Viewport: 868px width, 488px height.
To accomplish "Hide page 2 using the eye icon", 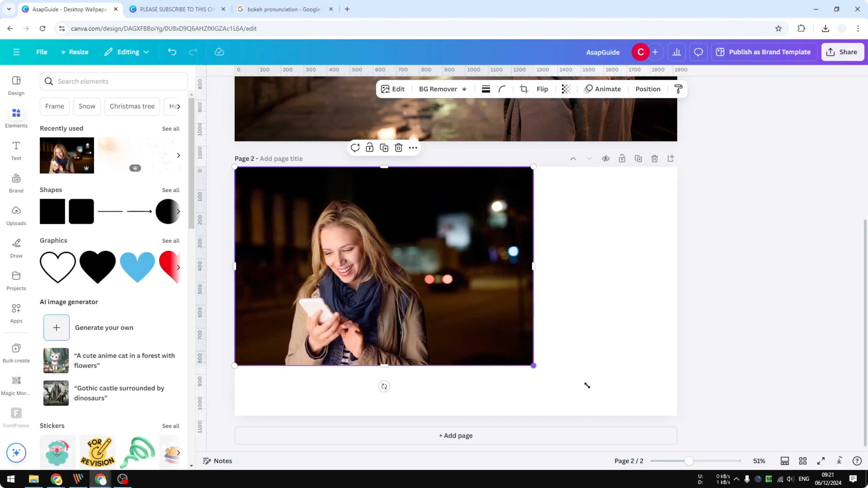I will coord(605,158).
